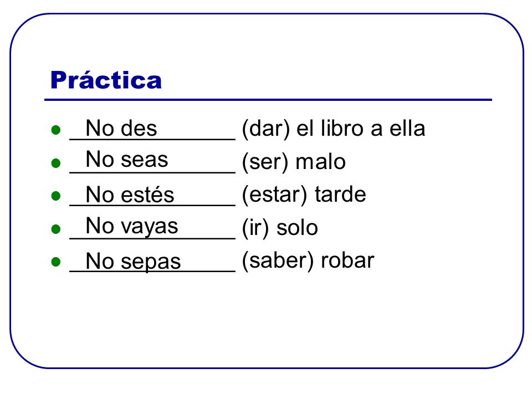Click the (saber) verb hint
The image size is (532, 399).
(278, 261)
